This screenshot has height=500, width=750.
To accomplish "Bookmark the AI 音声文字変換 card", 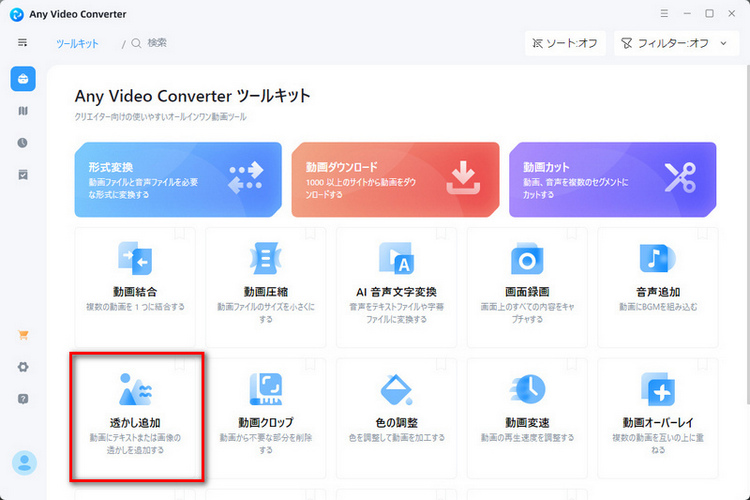I will pyautogui.click(x=441, y=233).
